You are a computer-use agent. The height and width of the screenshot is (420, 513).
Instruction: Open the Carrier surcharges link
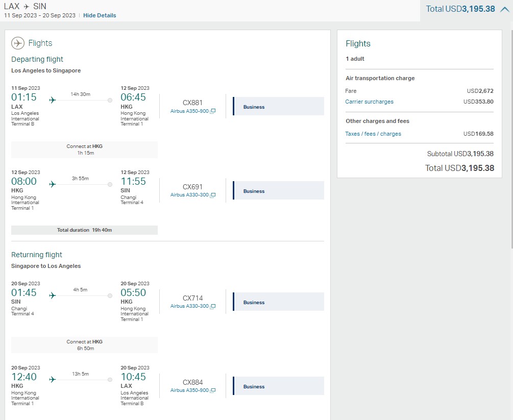[x=369, y=102]
